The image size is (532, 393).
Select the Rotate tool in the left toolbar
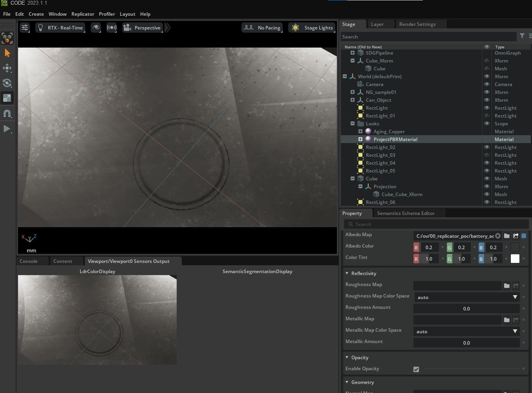[x=7, y=83]
